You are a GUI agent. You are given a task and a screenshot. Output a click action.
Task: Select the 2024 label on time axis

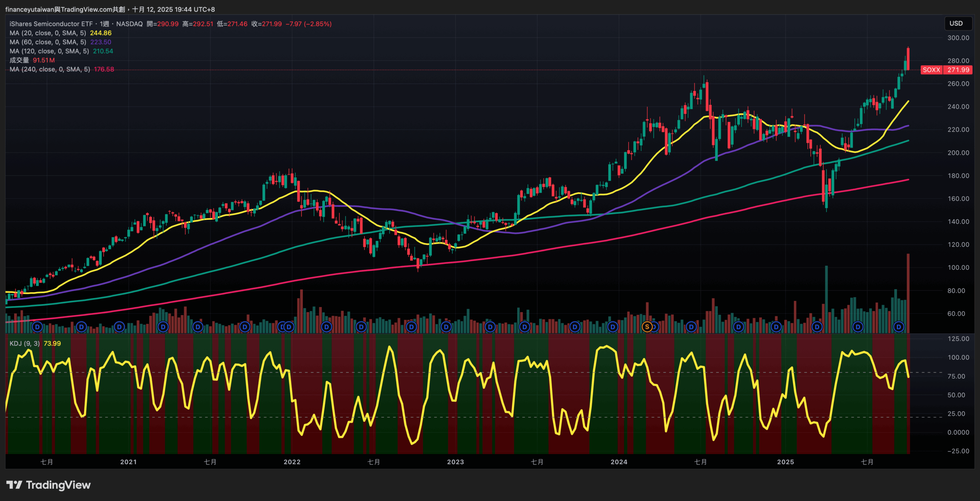click(619, 462)
